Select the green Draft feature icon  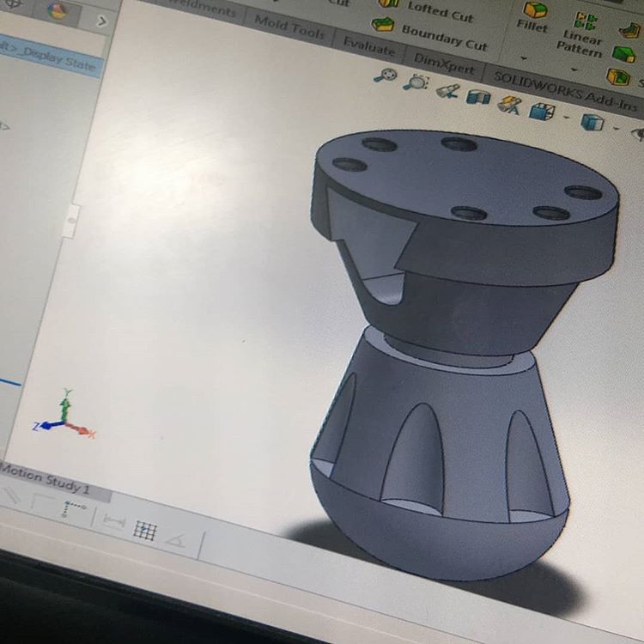point(624,54)
